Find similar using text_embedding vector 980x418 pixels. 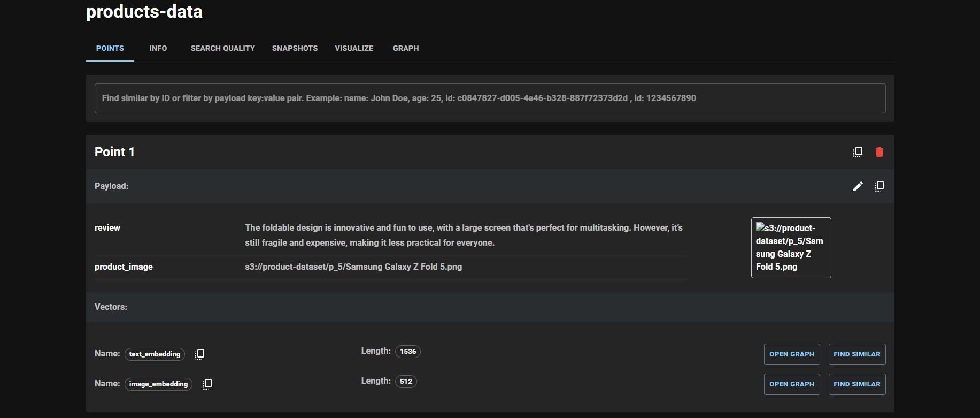tap(857, 354)
